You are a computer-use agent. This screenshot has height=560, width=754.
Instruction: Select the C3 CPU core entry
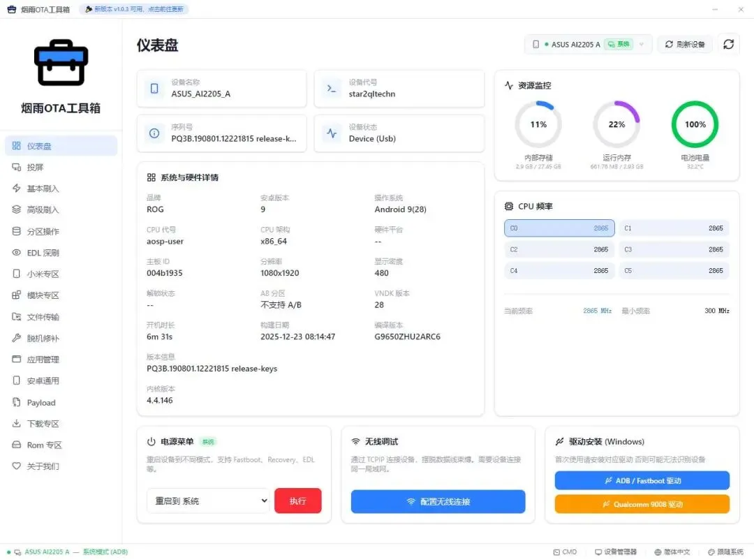point(674,249)
